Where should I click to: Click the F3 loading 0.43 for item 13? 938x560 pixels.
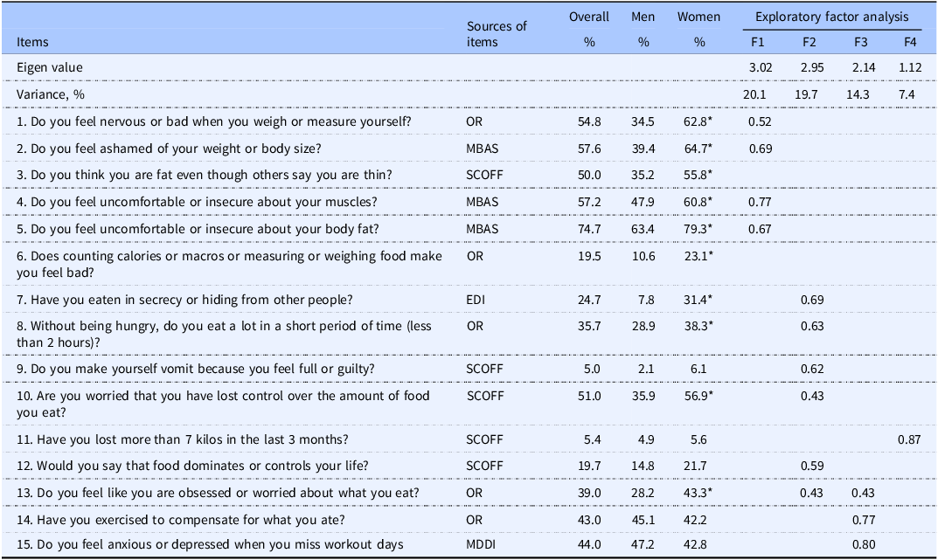pyautogui.click(x=863, y=493)
